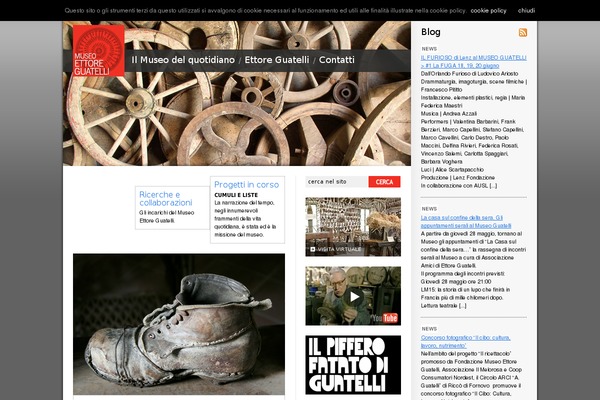Click the 'Giovedì 28 maggio ore 21:00' line

pos(456,282)
